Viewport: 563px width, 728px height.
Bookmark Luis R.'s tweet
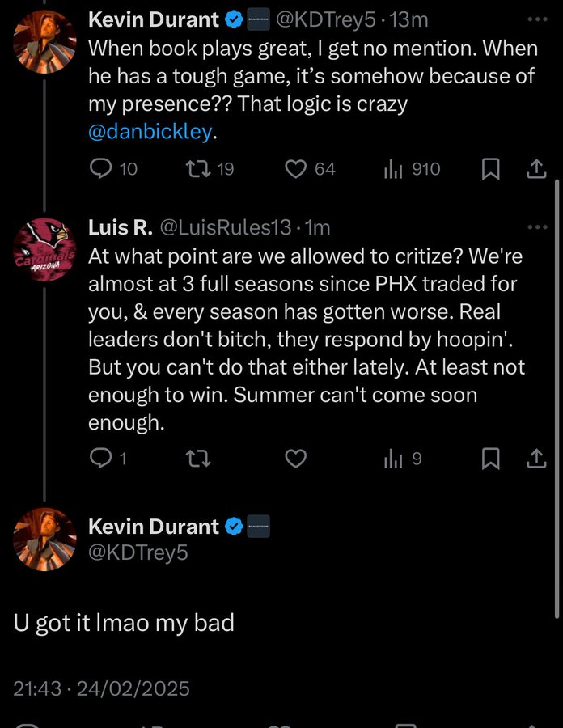tap(490, 459)
